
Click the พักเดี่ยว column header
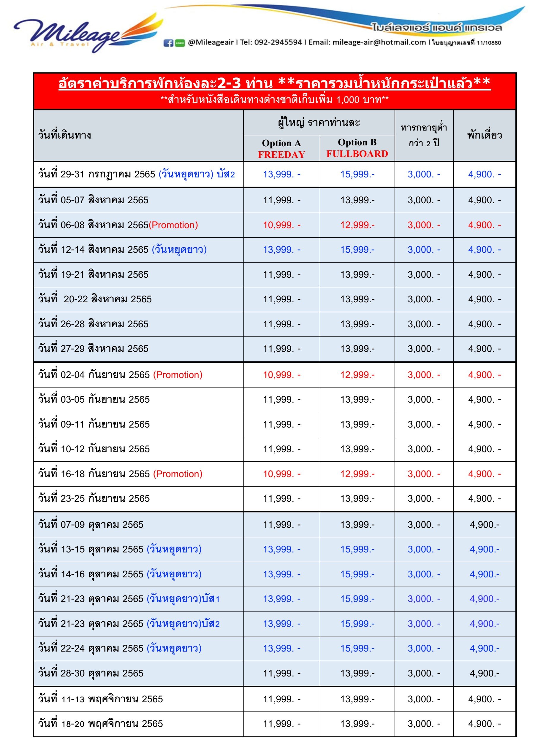[x=485, y=135]
